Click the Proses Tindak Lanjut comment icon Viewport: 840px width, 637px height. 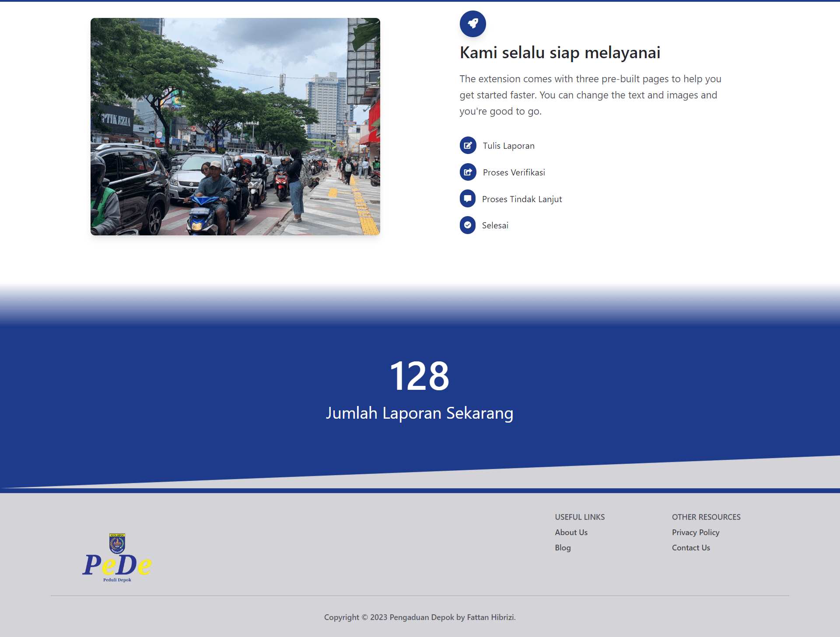[468, 199]
